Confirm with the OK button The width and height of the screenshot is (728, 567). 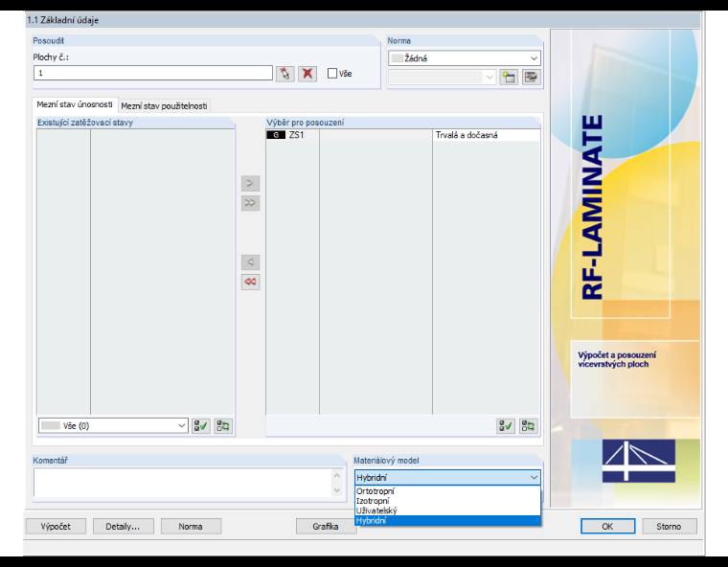607,527
